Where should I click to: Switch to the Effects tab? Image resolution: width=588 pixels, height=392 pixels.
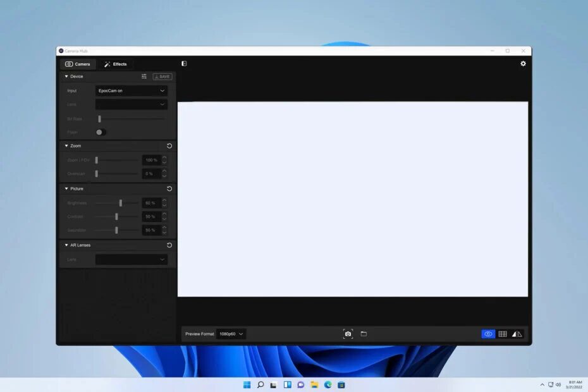pyautogui.click(x=115, y=64)
